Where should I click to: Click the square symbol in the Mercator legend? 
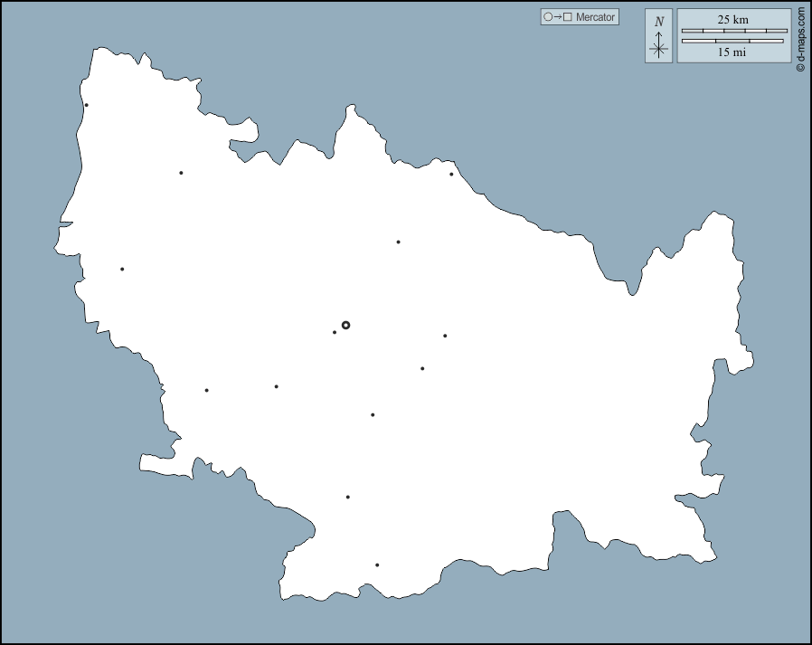[x=568, y=17]
